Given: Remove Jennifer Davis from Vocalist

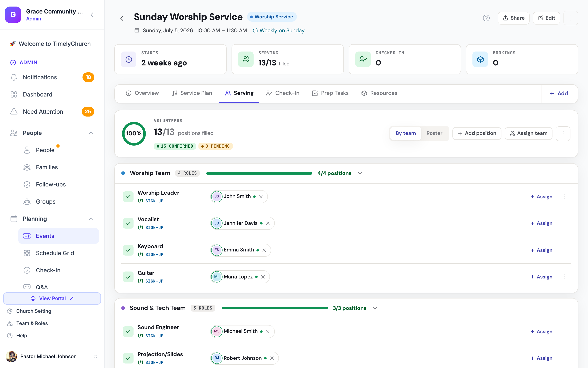Looking at the screenshot, I should pyautogui.click(x=268, y=223).
